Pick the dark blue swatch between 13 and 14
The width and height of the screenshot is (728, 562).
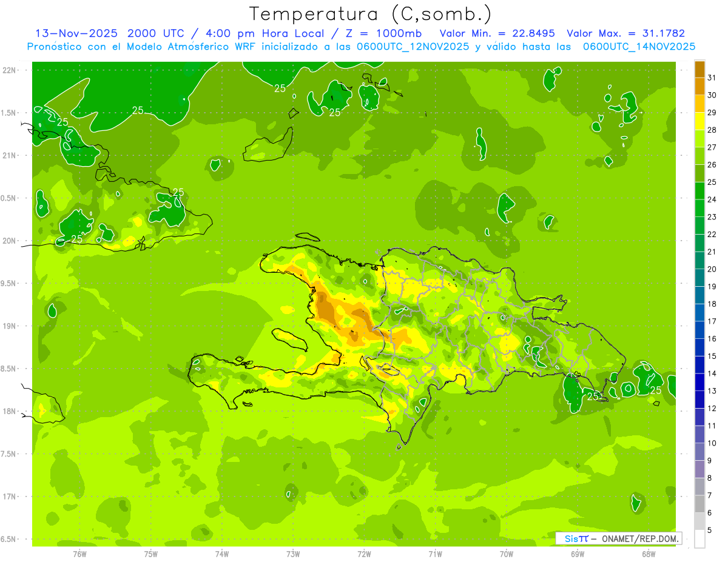[x=699, y=383]
